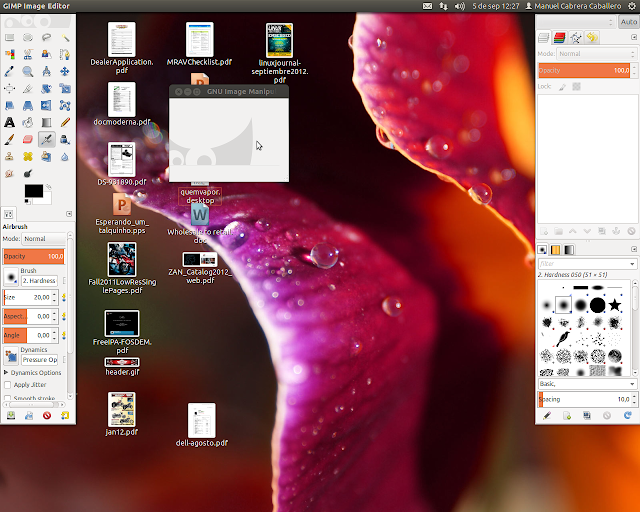Select the Flip tool

tap(46, 105)
